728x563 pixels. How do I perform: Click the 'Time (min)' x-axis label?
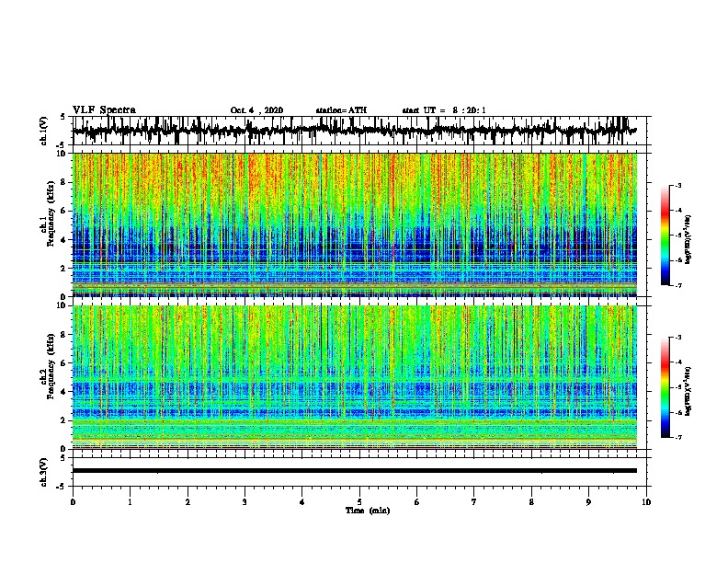click(x=368, y=511)
